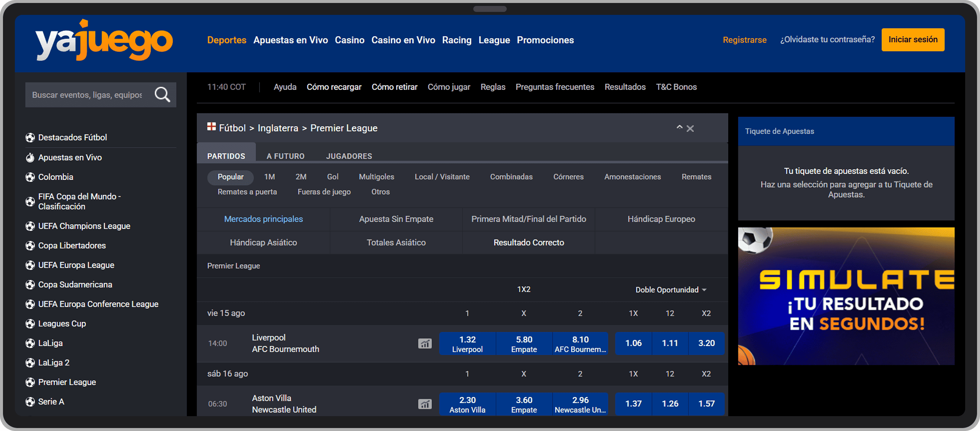Select the Combinadas market filter
This screenshot has width=980, height=431.
[511, 176]
